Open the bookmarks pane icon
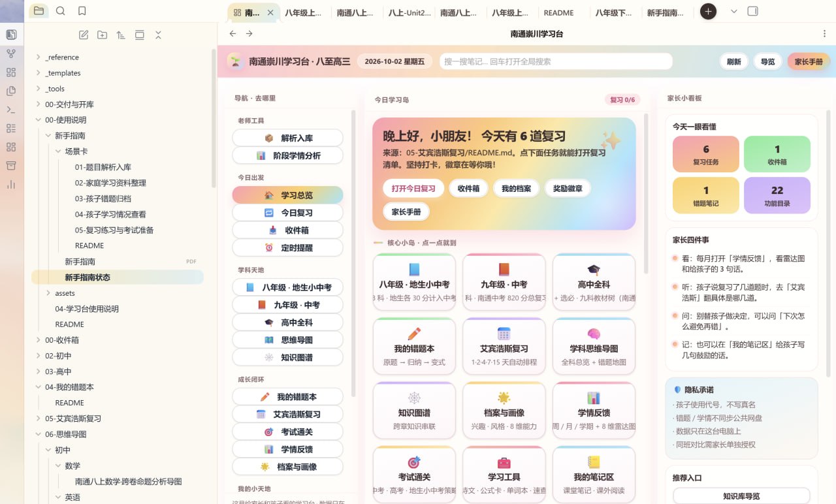 [82, 11]
